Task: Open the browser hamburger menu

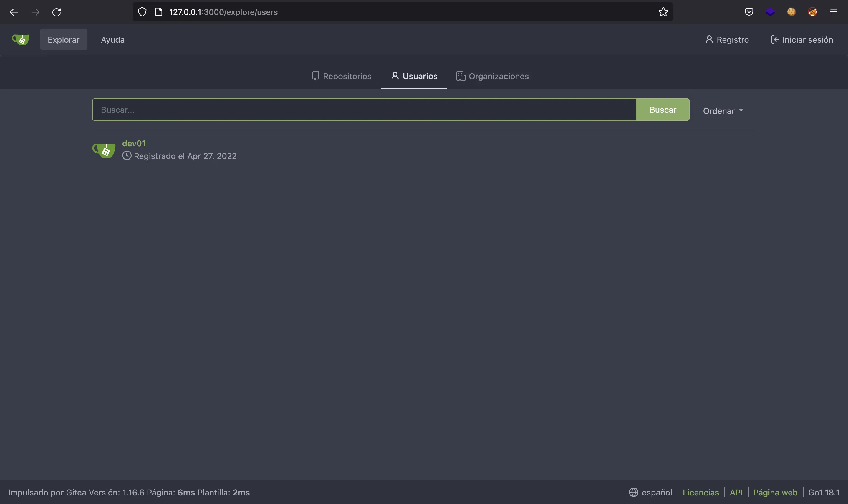Action: pyautogui.click(x=834, y=12)
